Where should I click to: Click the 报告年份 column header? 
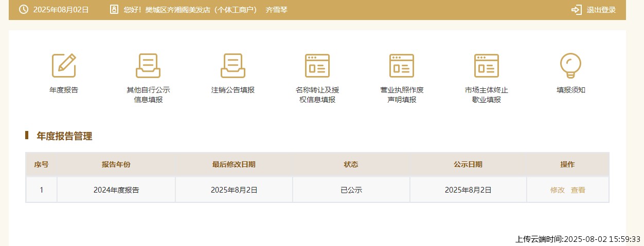coord(116,164)
